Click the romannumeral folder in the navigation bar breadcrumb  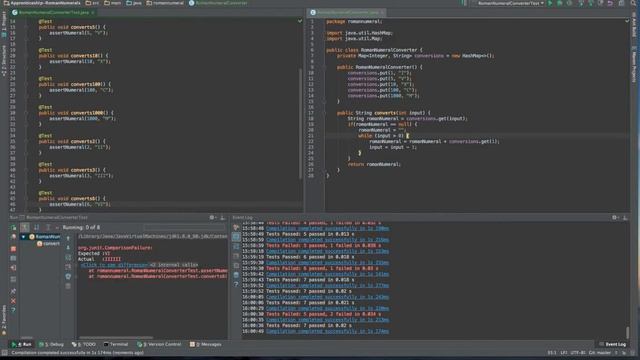[x=165, y=3]
